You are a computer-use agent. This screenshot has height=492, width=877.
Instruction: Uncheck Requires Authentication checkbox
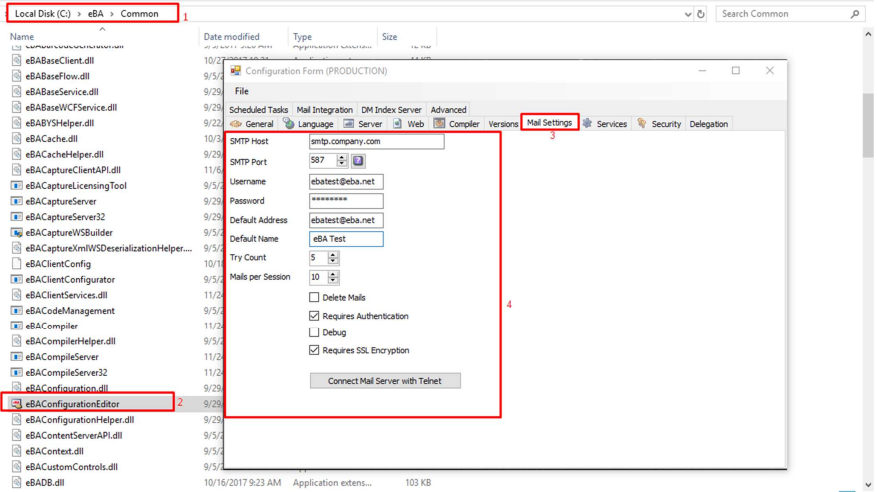coord(314,316)
